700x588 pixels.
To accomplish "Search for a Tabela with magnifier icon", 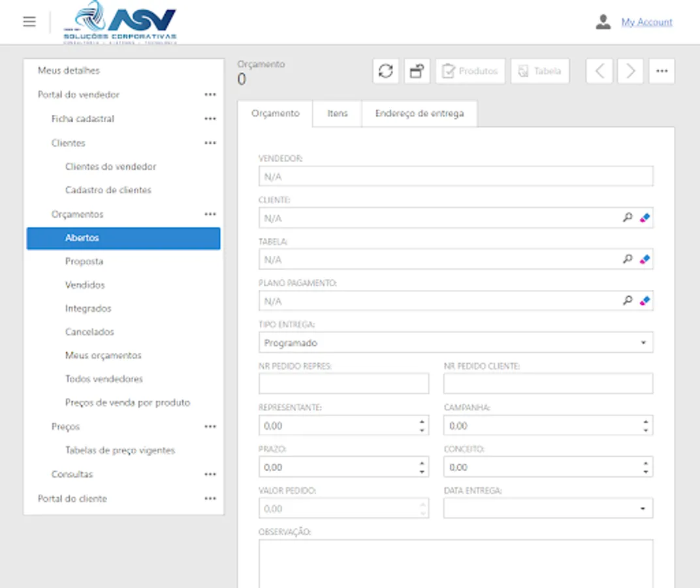I will (628, 259).
